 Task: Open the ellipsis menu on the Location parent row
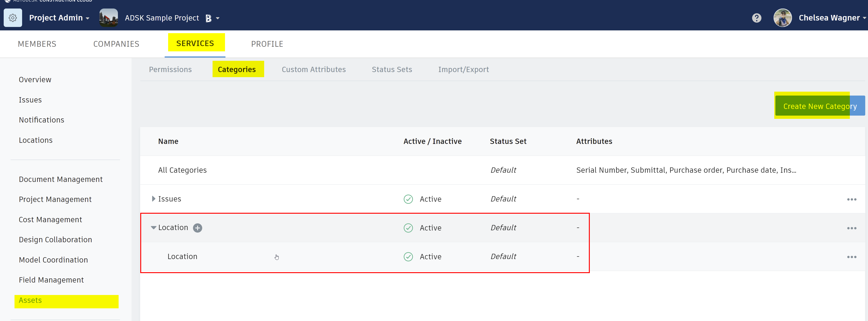852,228
